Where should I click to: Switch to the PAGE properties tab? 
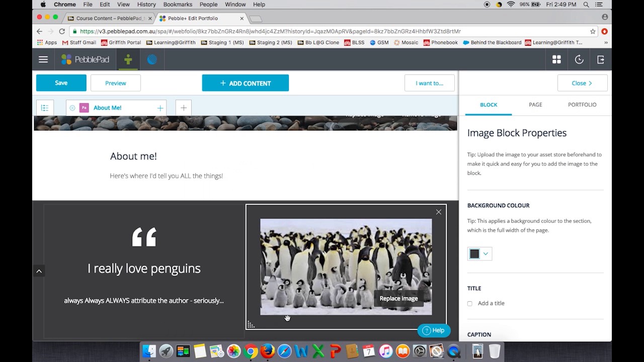tap(535, 105)
